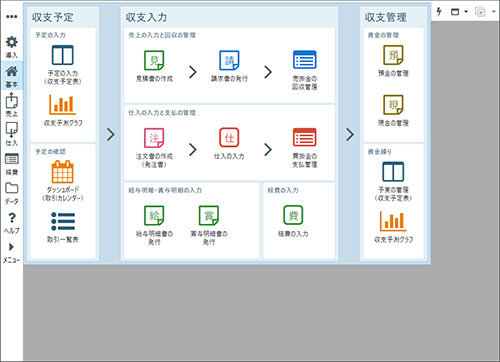Viewport: 500px width, 362px height.
Task: Open the three-dots menu at sidebar top
Action: [x=12, y=16]
